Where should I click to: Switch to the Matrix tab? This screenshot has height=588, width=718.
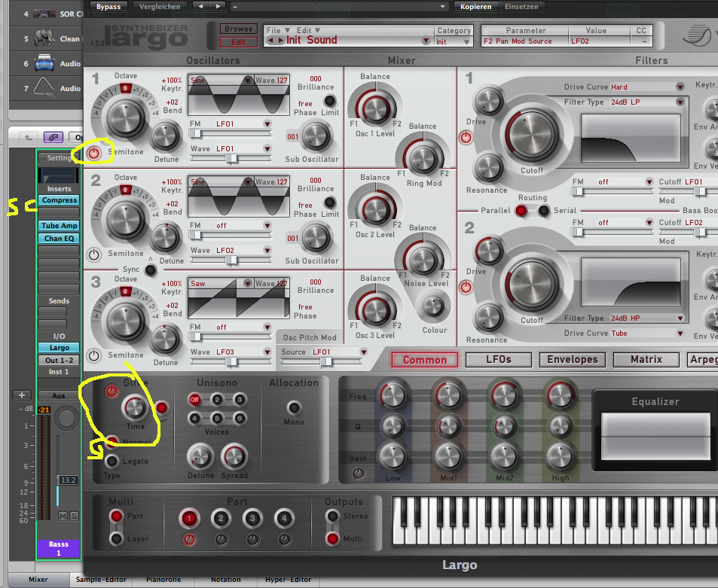pyautogui.click(x=646, y=360)
